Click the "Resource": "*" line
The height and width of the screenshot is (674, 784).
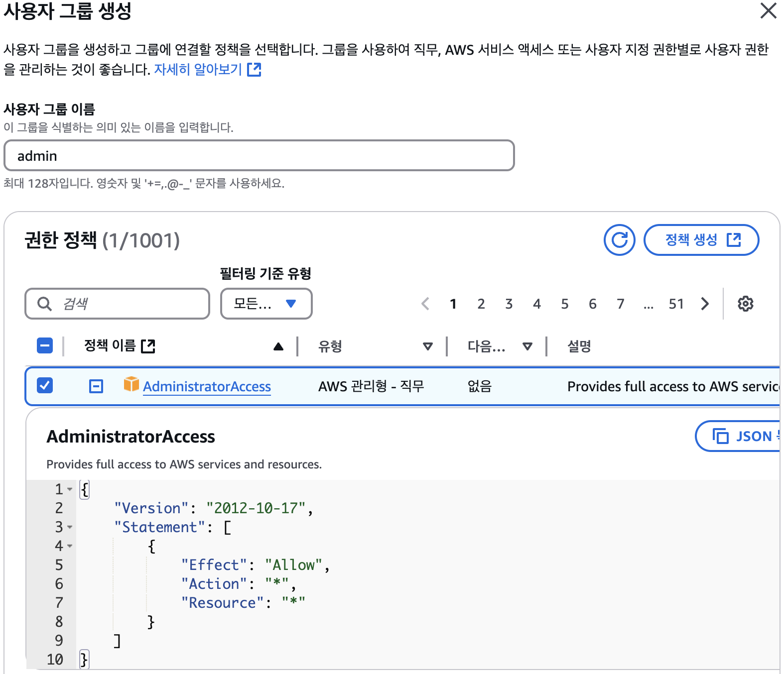[243, 603]
